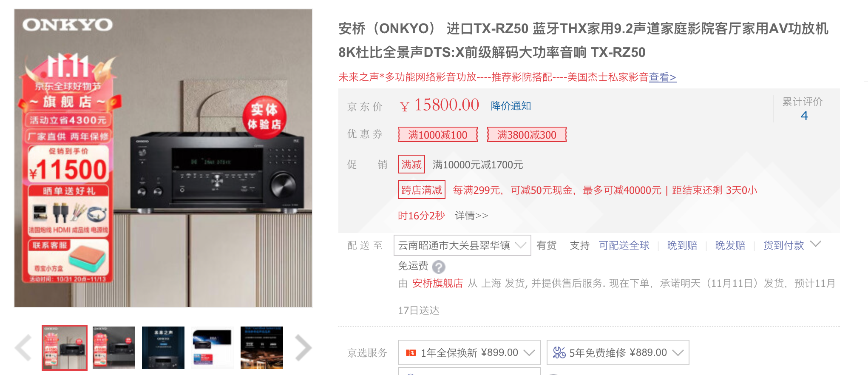Select the third thumbnail with blue background
This screenshot has height=375, width=868.
[x=163, y=348]
